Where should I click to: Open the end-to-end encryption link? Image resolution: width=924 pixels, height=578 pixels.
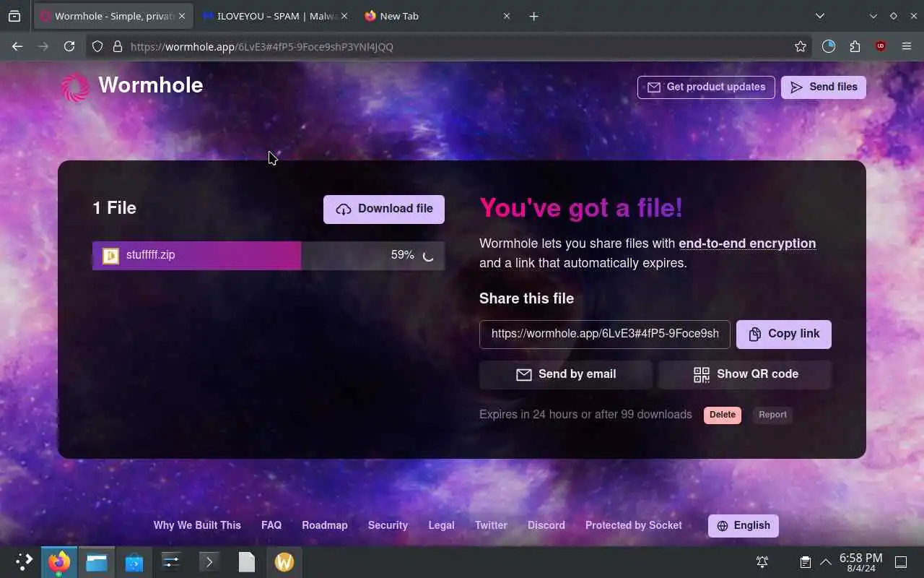tap(747, 243)
